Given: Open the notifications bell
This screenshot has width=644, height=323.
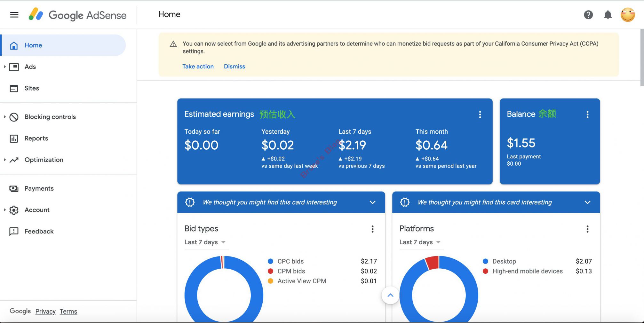Looking at the screenshot, I should click(x=608, y=15).
